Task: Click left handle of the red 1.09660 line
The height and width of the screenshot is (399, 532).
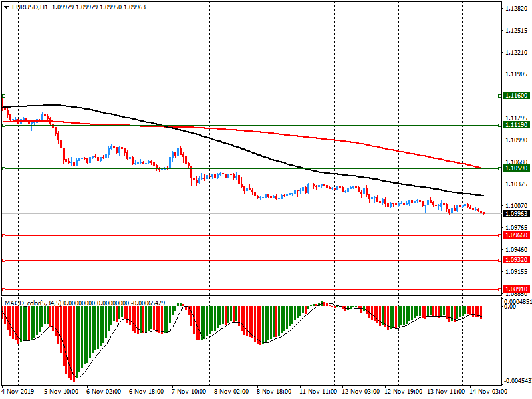Action: (x=3, y=236)
